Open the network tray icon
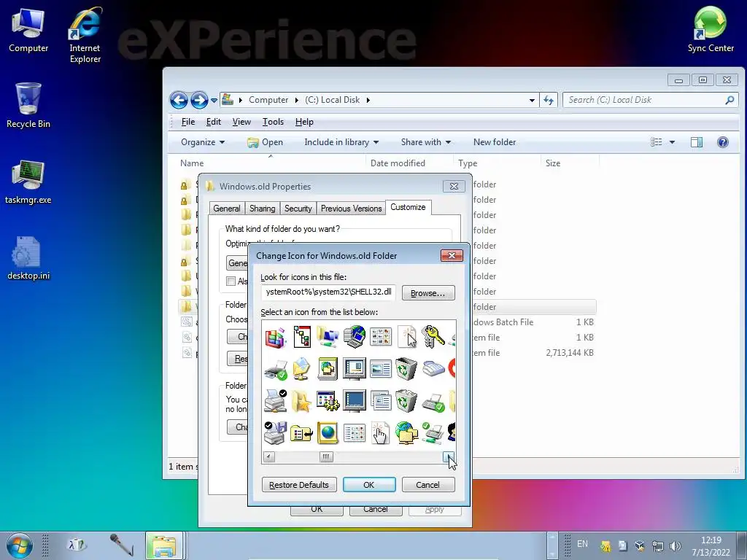The height and width of the screenshot is (560, 747). click(658, 546)
